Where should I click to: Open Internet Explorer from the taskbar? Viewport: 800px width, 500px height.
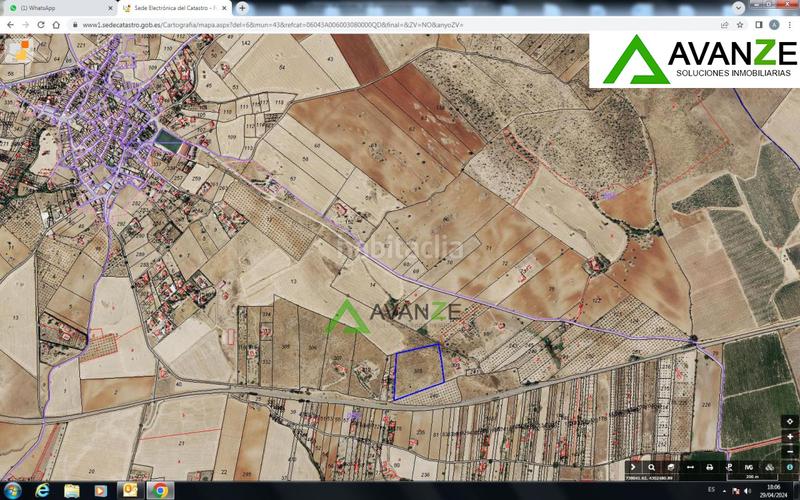point(43,490)
